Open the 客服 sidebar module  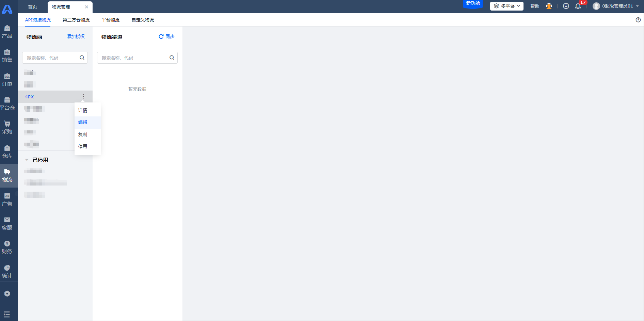(x=7, y=224)
